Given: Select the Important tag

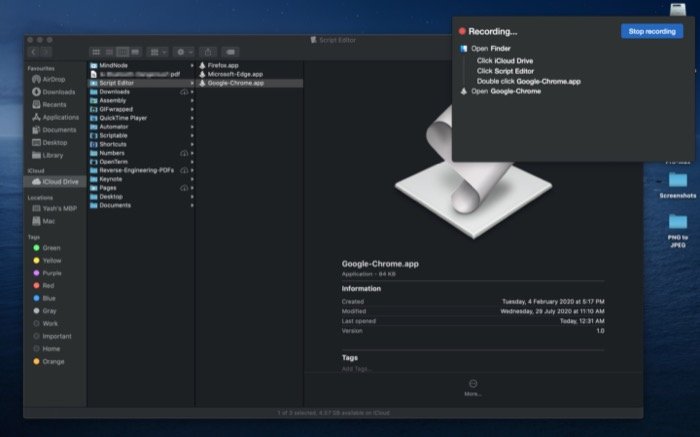Looking at the screenshot, I should coord(52,336).
